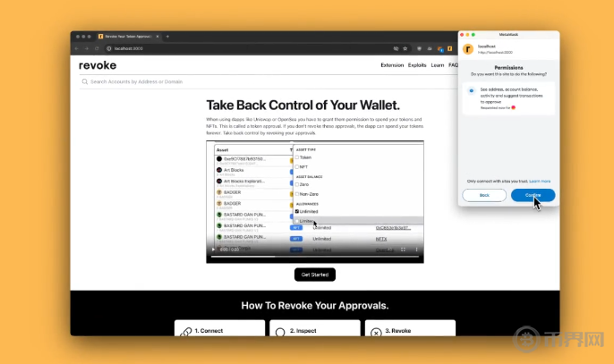This screenshot has height=364, width=614.
Task: Open the Revoke extension icon in toolbar
Action: [450, 48]
